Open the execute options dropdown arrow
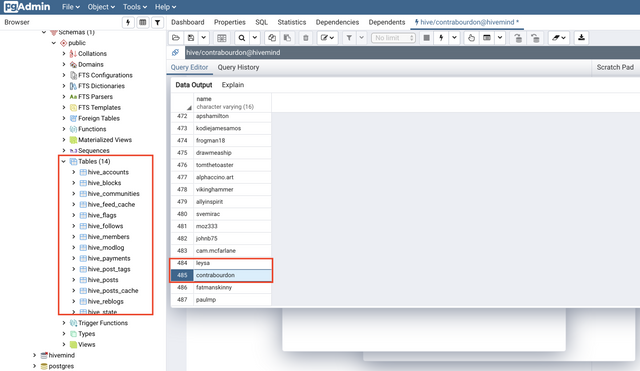 [454, 38]
